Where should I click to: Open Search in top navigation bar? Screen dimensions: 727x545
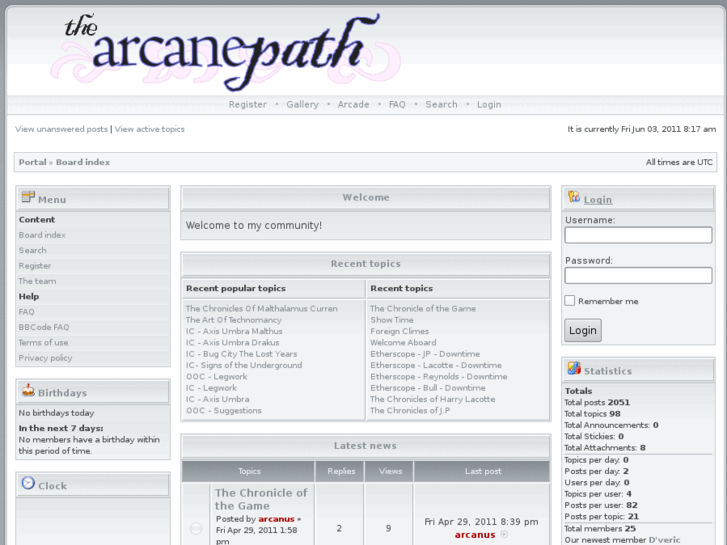click(441, 104)
